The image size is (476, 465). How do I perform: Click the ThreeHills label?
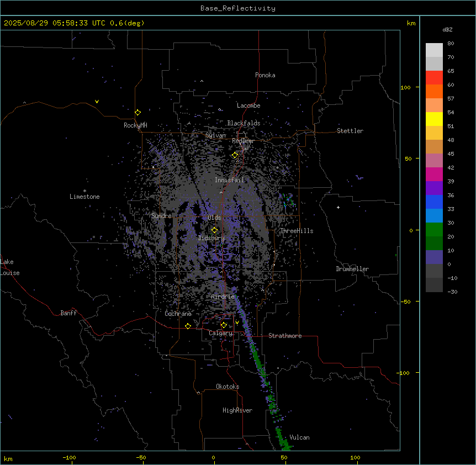297,231
